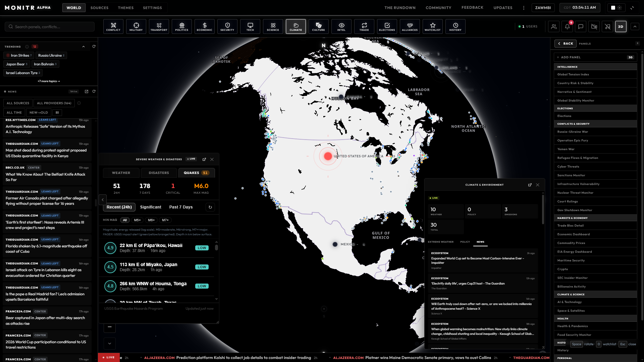Select the Military category icon
This screenshot has height=362, width=644.
pos(136,26)
